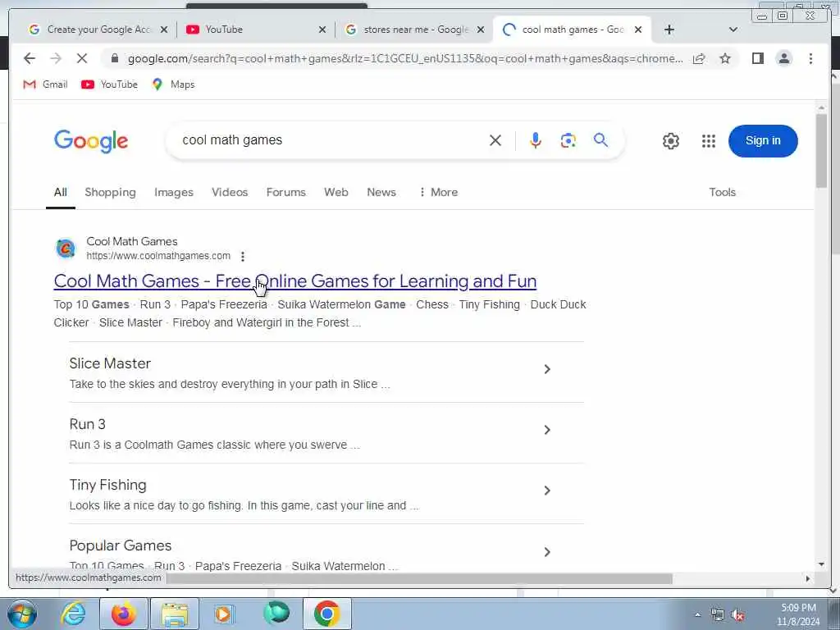Select the Web search filter
The image size is (840, 630).
click(336, 192)
